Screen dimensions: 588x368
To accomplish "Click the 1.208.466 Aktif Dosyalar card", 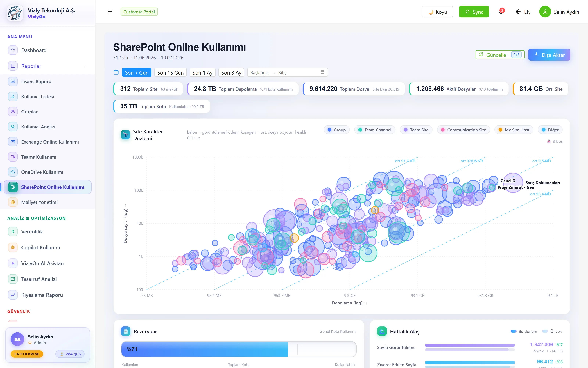I will [x=459, y=89].
